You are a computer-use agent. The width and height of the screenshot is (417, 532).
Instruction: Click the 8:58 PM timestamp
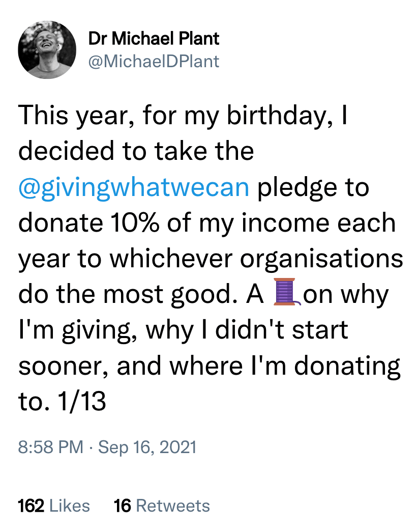click(x=50, y=447)
